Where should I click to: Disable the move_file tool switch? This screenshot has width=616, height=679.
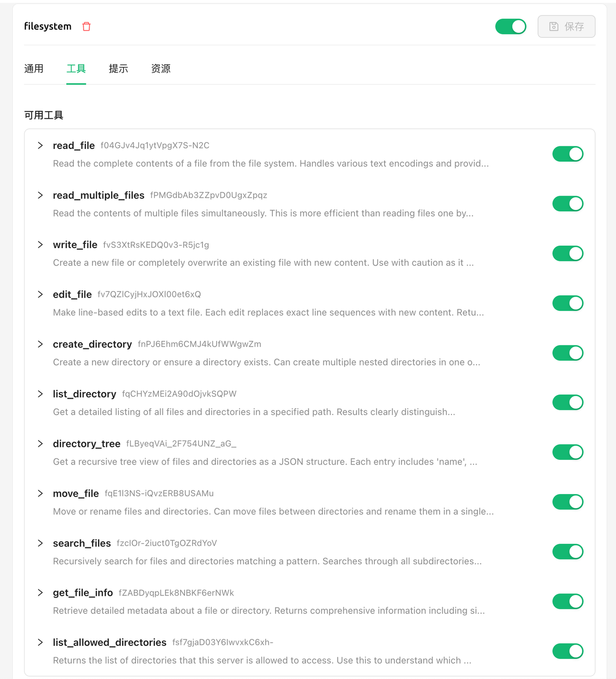pos(568,502)
